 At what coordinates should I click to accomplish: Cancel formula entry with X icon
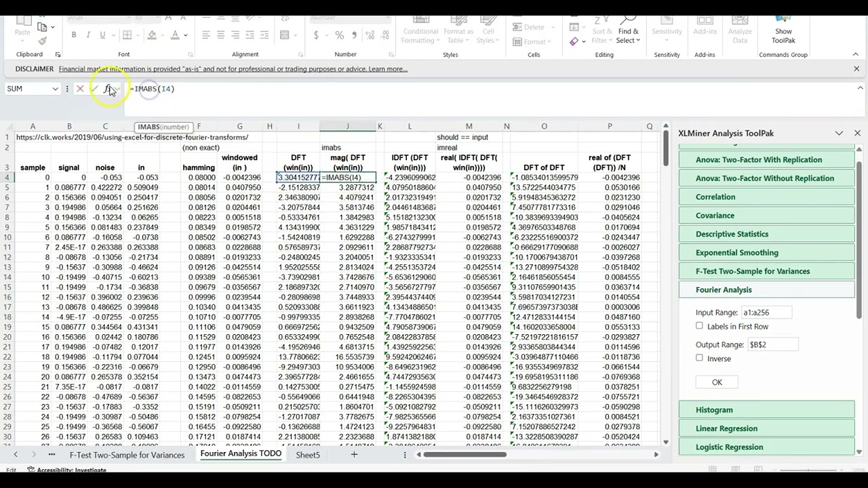(80, 89)
